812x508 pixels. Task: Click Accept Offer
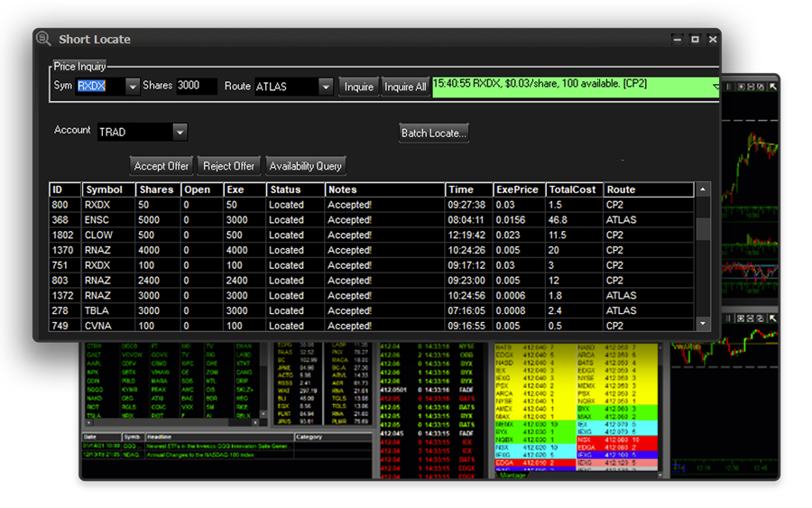[161, 166]
